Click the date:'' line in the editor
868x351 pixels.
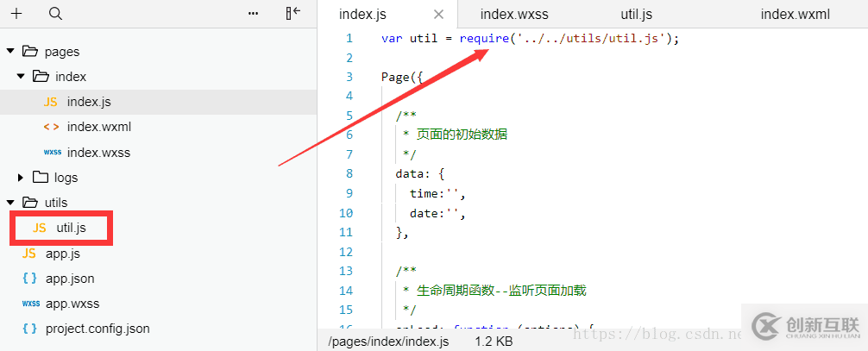(437, 213)
